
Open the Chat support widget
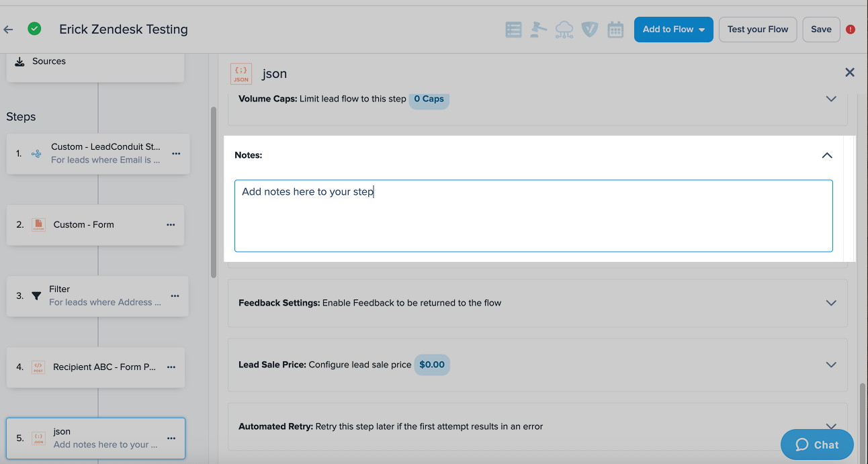click(817, 445)
